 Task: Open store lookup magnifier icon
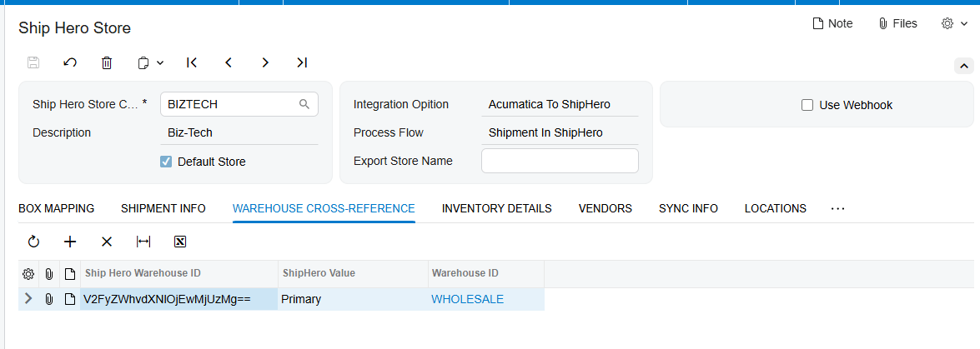click(x=304, y=104)
